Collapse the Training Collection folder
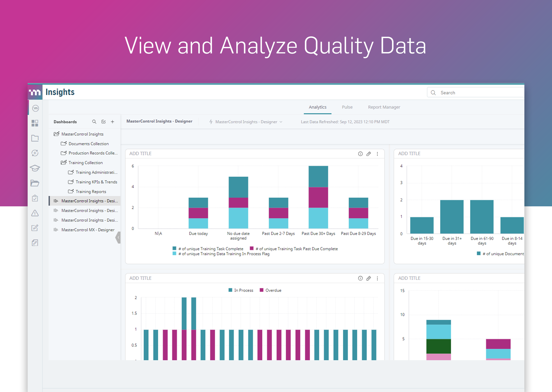The height and width of the screenshot is (392, 552). click(x=64, y=163)
